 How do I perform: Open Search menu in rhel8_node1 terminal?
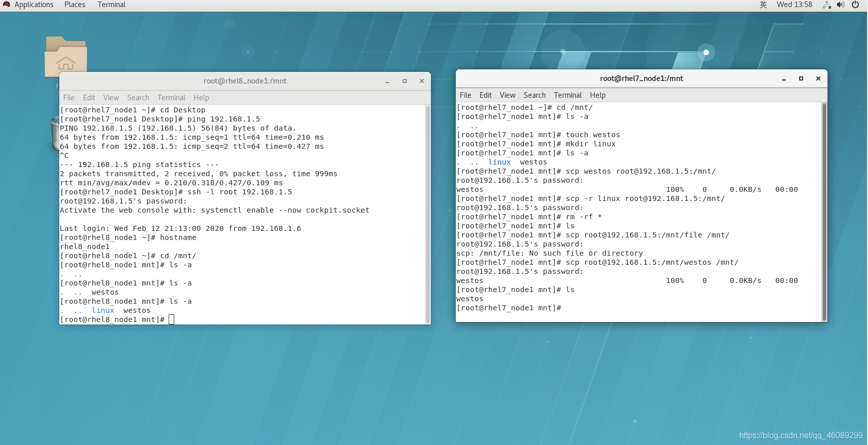138,98
